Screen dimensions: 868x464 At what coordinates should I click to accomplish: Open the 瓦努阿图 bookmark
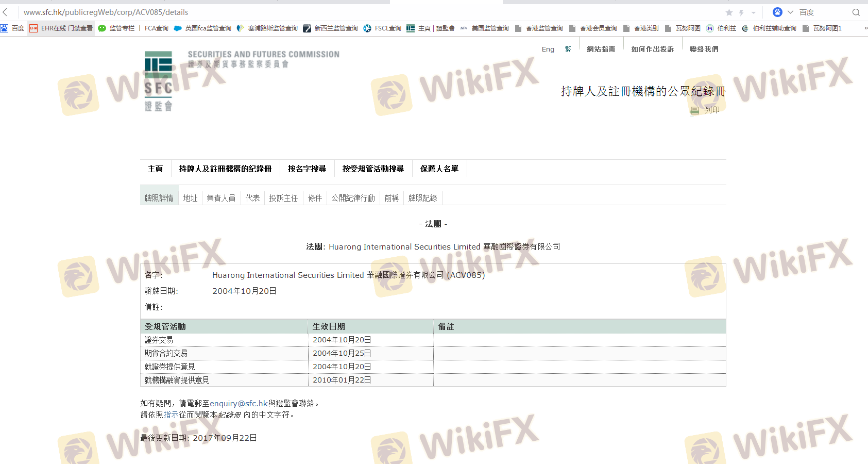click(683, 28)
